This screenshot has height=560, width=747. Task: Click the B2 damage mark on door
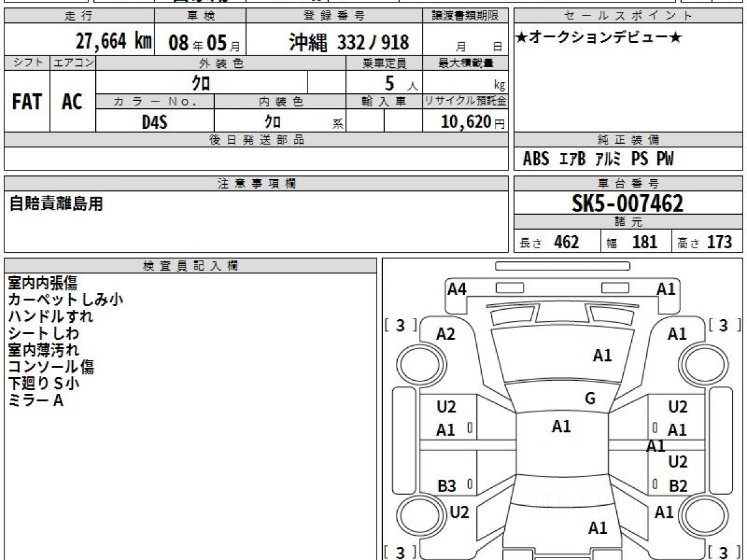pos(678,486)
